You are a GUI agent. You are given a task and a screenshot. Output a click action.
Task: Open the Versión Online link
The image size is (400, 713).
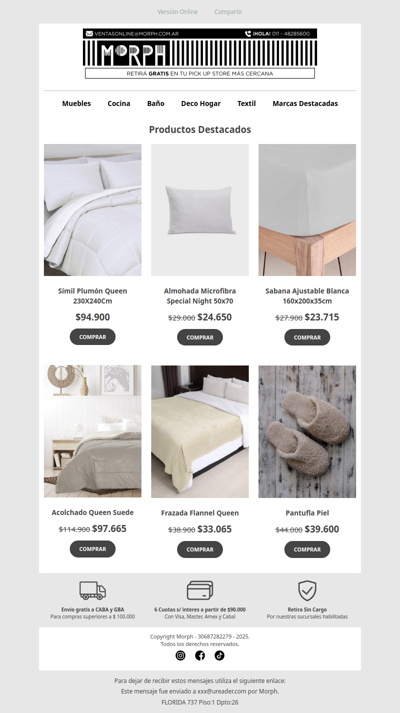[177, 12]
